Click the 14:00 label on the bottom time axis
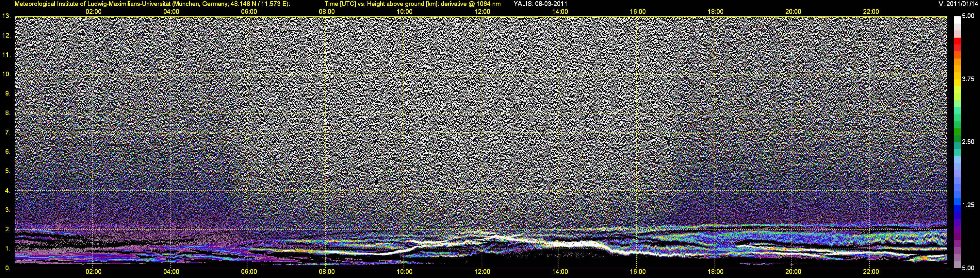Screen dimensions: 980x278 (x=560, y=272)
